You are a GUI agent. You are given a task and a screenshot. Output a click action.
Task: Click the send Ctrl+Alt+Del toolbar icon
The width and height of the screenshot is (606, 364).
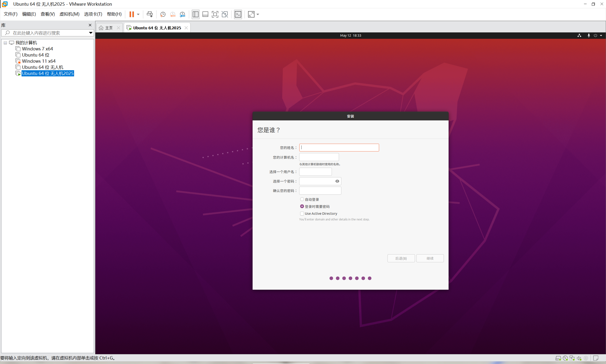(150, 14)
